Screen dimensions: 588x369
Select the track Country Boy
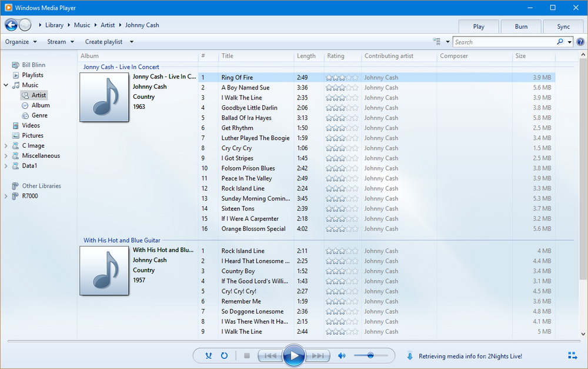point(238,271)
